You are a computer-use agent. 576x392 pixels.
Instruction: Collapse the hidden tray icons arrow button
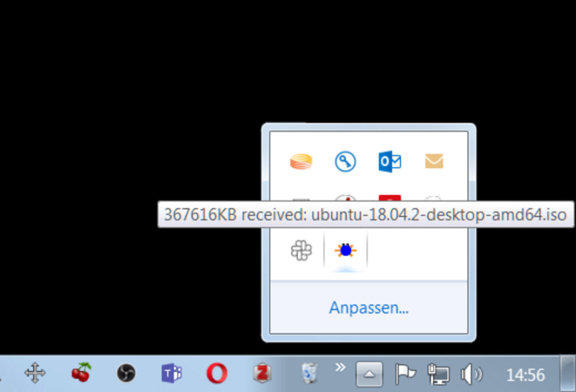[369, 374]
